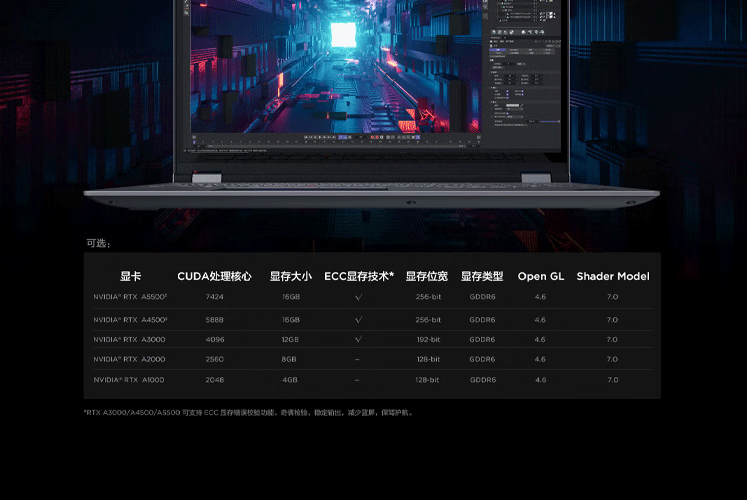Screen dimensions: 747x500
Task: Click GDDR6 in the A1000 row
Action: 483,380
